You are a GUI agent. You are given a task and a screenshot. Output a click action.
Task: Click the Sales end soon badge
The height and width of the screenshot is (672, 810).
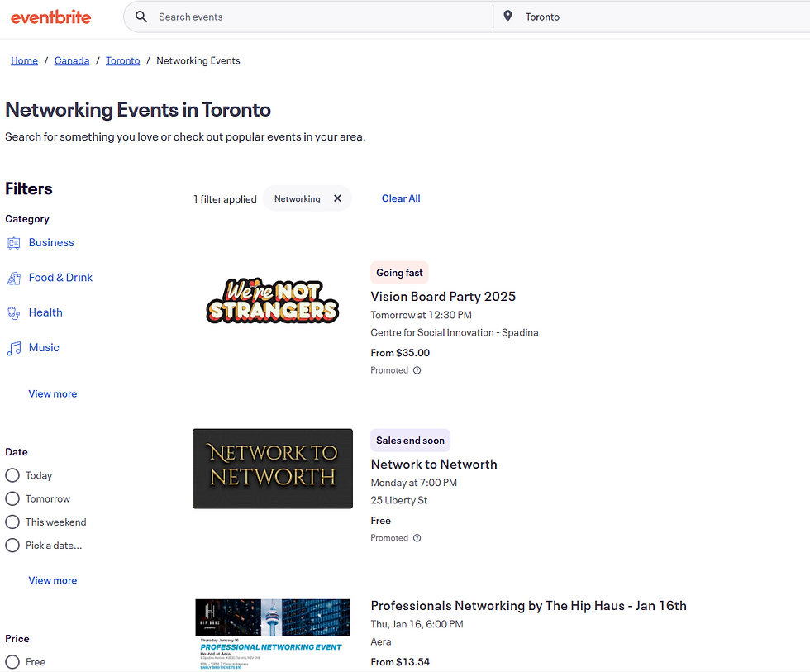410,441
